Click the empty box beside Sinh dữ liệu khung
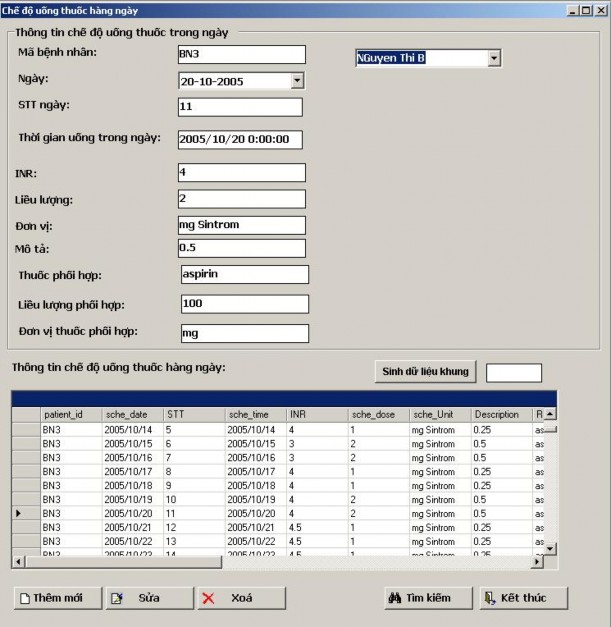Screen dimensions: 611x627 pyautogui.click(x=513, y=373)
